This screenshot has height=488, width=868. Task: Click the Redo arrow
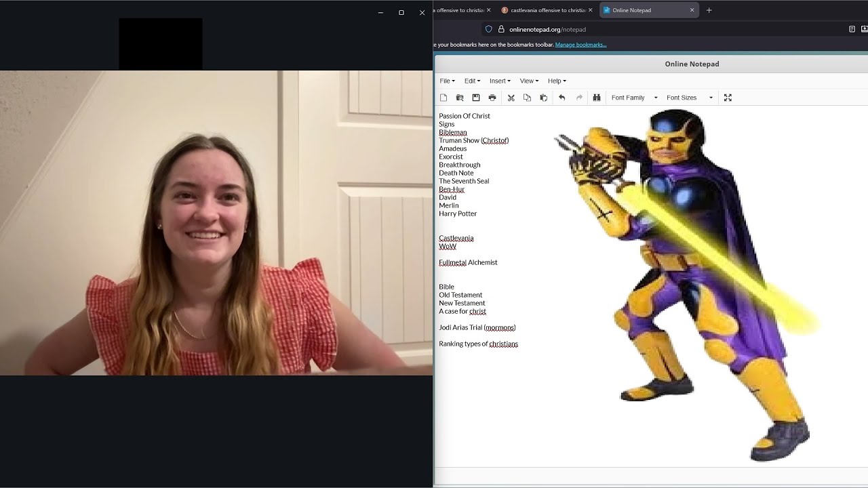579,98
